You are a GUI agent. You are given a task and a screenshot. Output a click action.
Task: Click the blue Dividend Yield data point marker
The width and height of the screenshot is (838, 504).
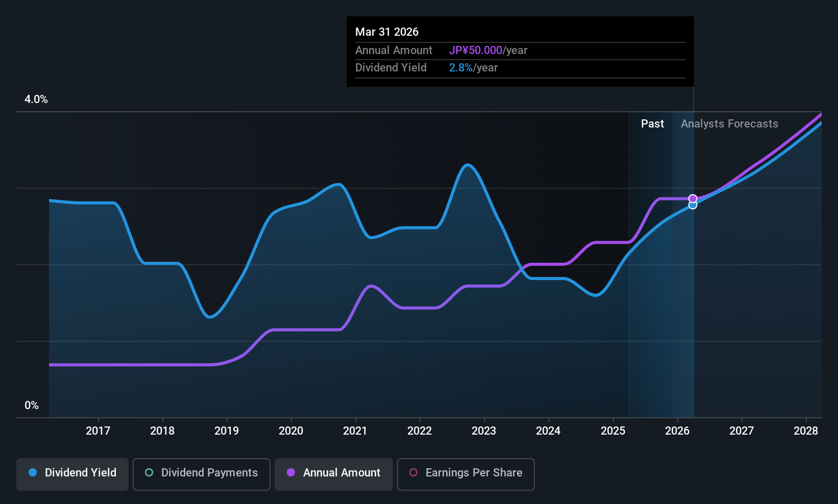(693, 205)
